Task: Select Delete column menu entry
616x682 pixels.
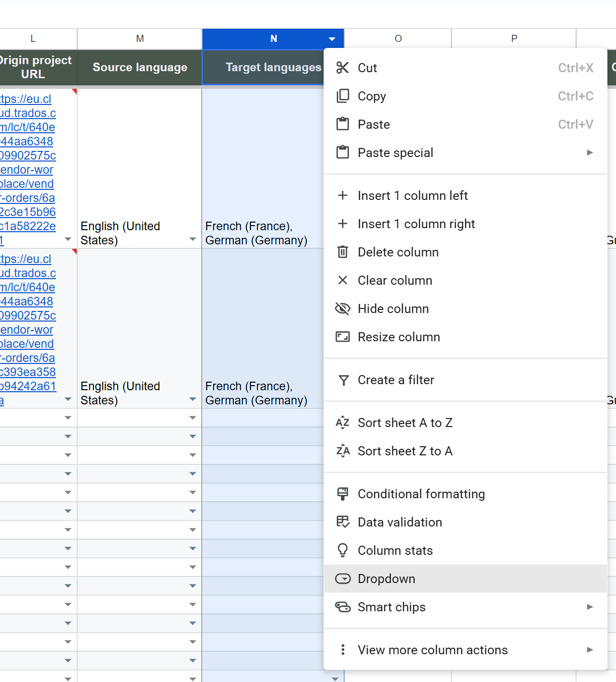Action: coord(465,252)
